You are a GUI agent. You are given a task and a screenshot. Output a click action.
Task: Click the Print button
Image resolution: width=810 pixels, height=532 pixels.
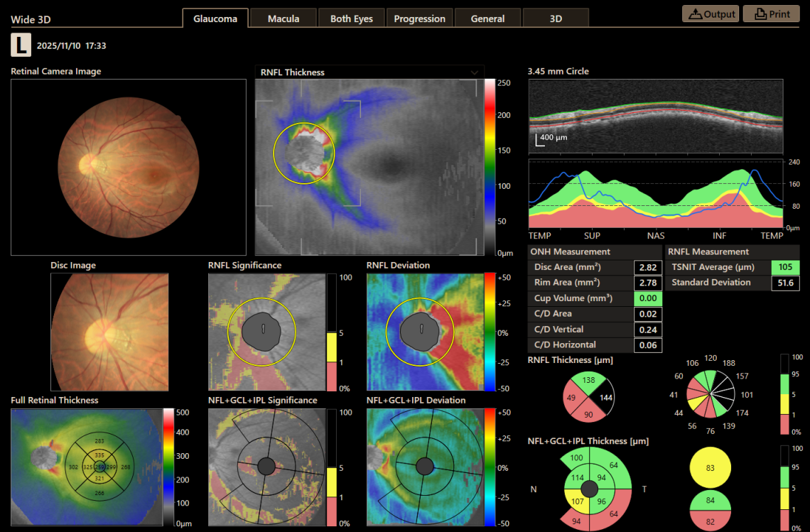click(x=771, y=13)
